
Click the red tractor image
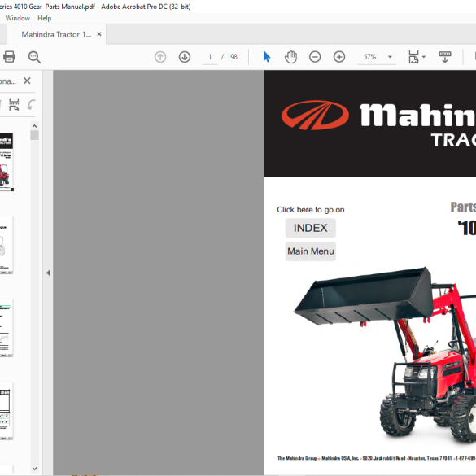click(385, 356)
